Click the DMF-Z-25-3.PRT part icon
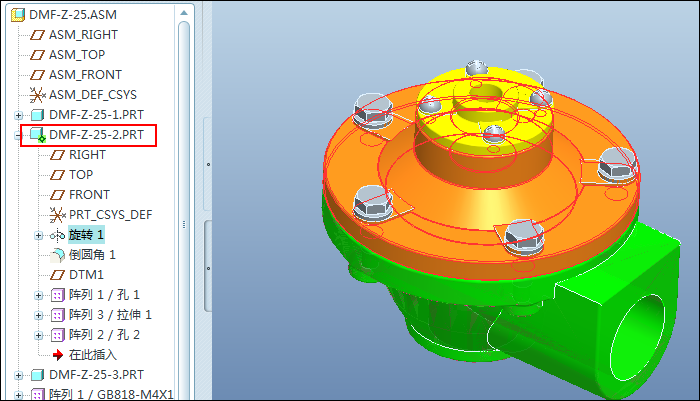This screenshot has height=401, width=700. pyautogui.click(x=38, y=375)
